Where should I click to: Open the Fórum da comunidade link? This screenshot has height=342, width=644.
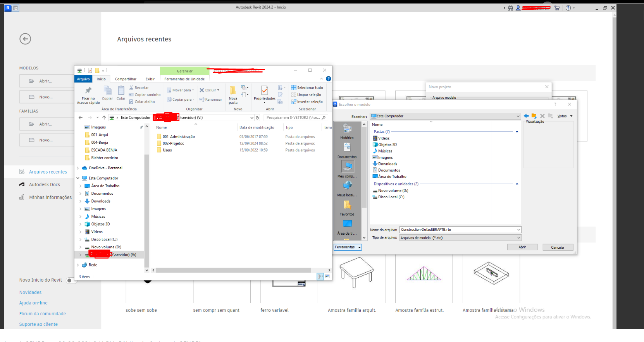coord(43,314)
